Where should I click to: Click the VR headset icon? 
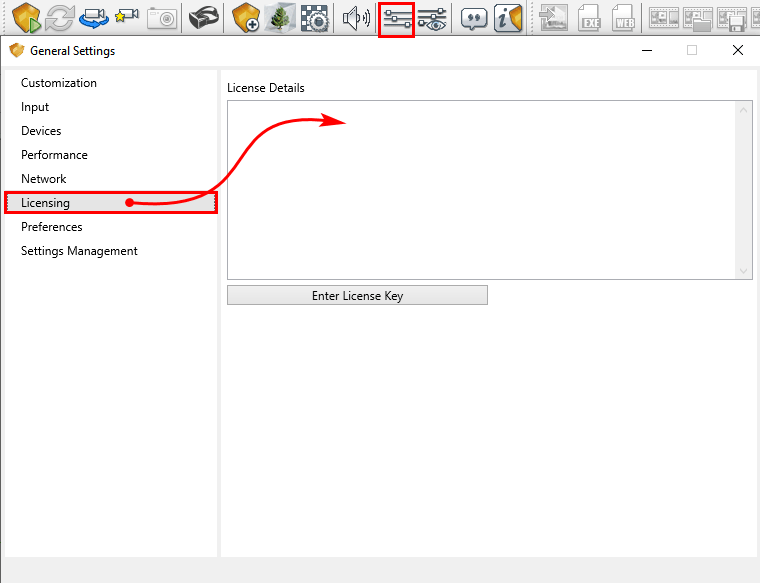(x=204, y=18)
